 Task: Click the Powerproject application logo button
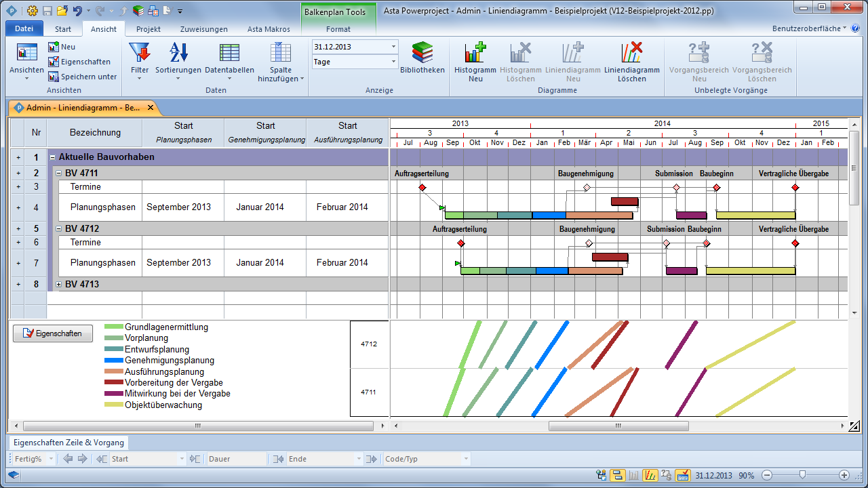tap(12, 10)
